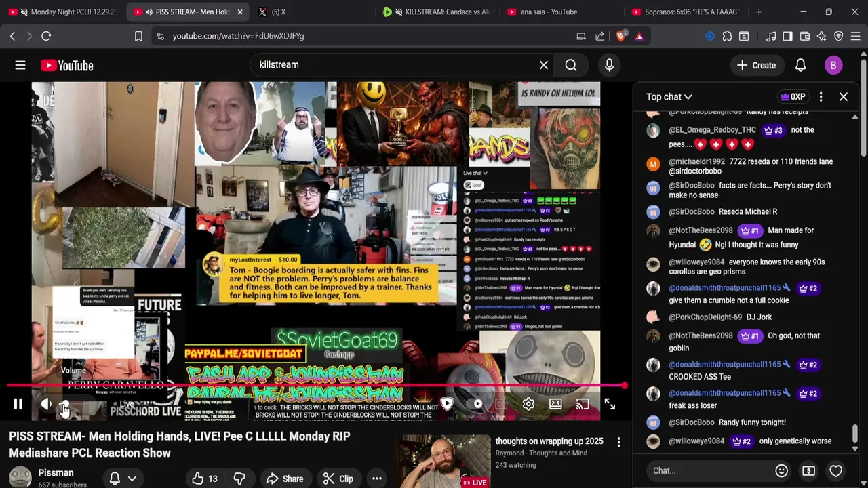Dislike the video with thumbs down
Image resolution: width=868 pixels, height=488 pixels.
pos(239,479)
